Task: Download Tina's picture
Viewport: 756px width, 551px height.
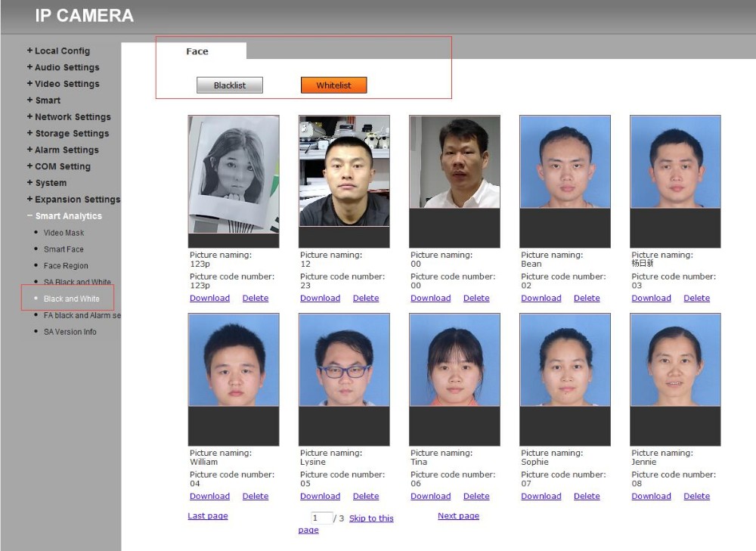Action: [x=431, y=496]
